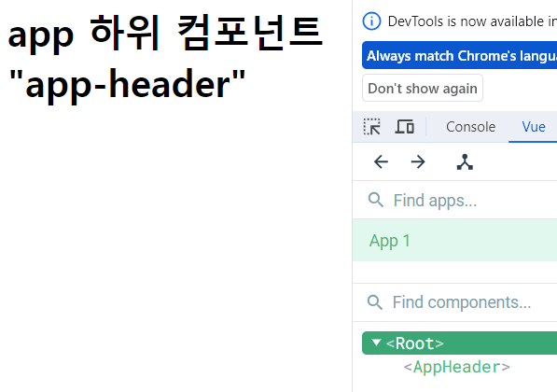Focus the Find apps search field
This screenshot has height=392, width=557.
tap(454, 200)
